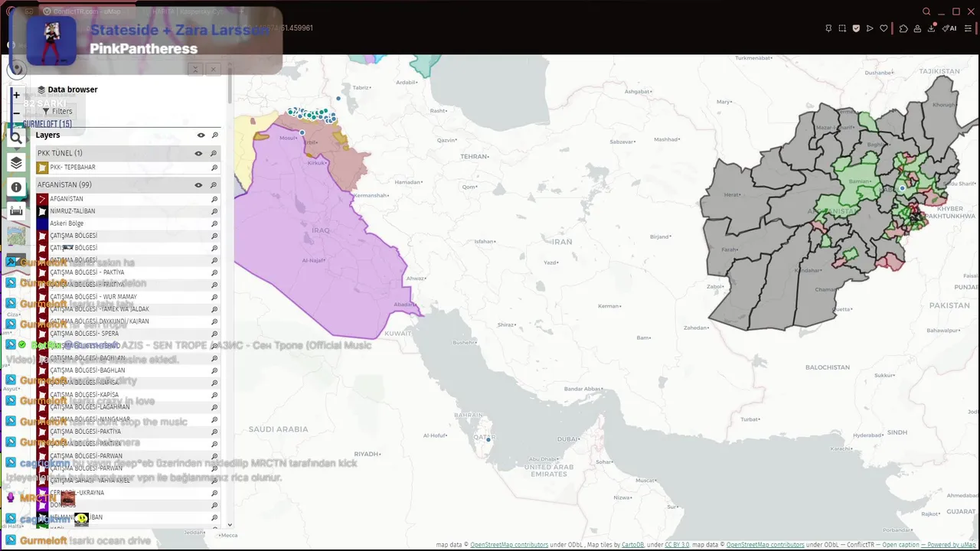
Task: Open the browser account profile
Action: 917,28
